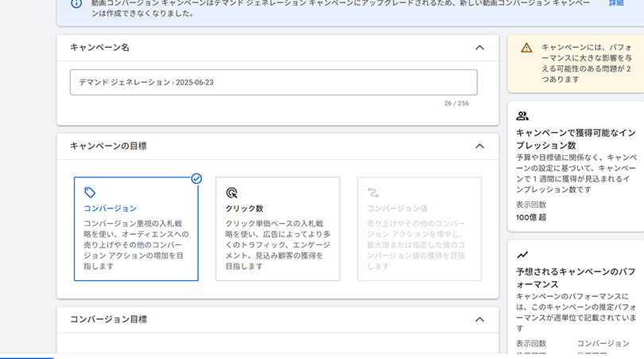Image resolution: width=644 pixels, height=359 pixels.
Task: Click the selected checkmark on コンバージョン card
Action: 196,179
